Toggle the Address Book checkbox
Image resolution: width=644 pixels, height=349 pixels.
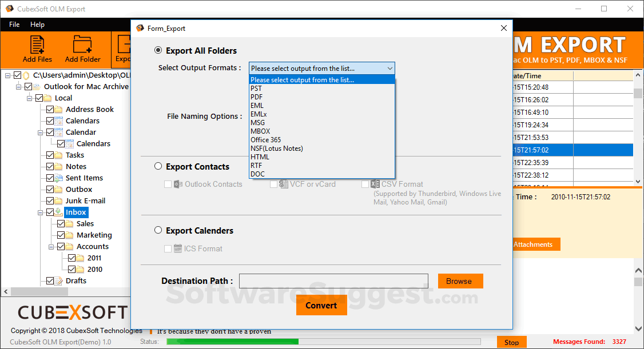click(x=50, y=110)
